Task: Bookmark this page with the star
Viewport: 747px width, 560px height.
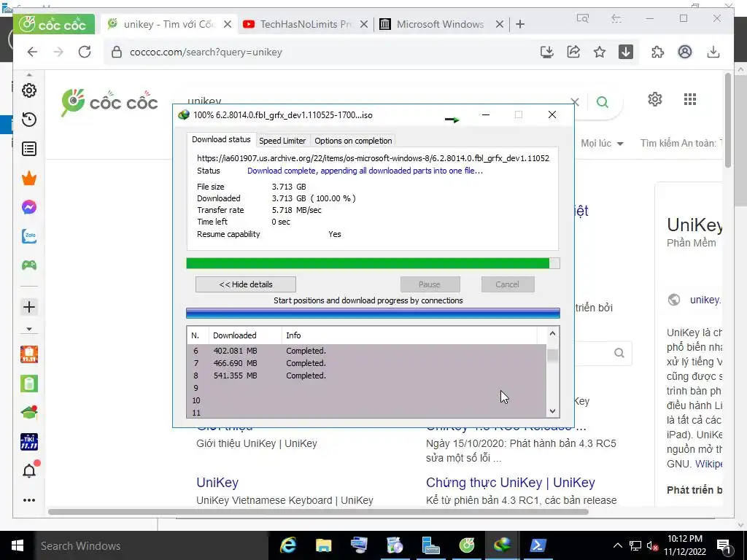Action: (x=600, y=52)
